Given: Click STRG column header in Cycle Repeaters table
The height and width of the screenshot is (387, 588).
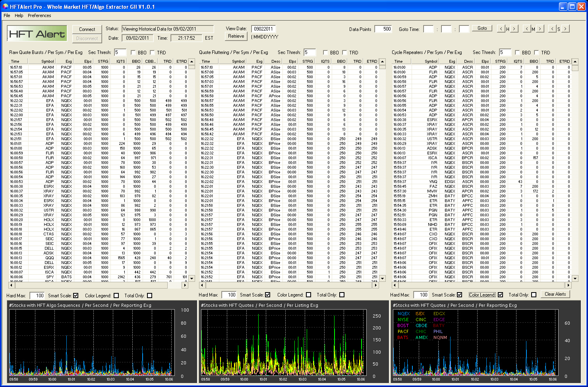Looking at the screenshot, I should [499, 61].
